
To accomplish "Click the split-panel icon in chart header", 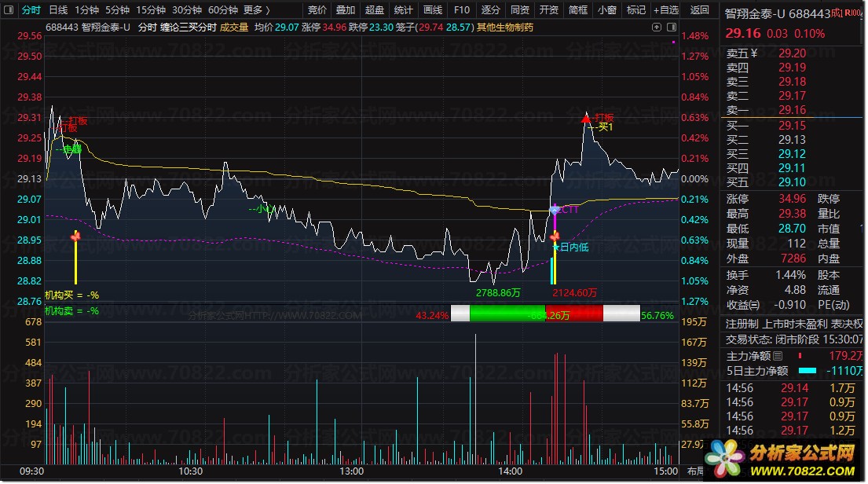I will pos(672,27).
